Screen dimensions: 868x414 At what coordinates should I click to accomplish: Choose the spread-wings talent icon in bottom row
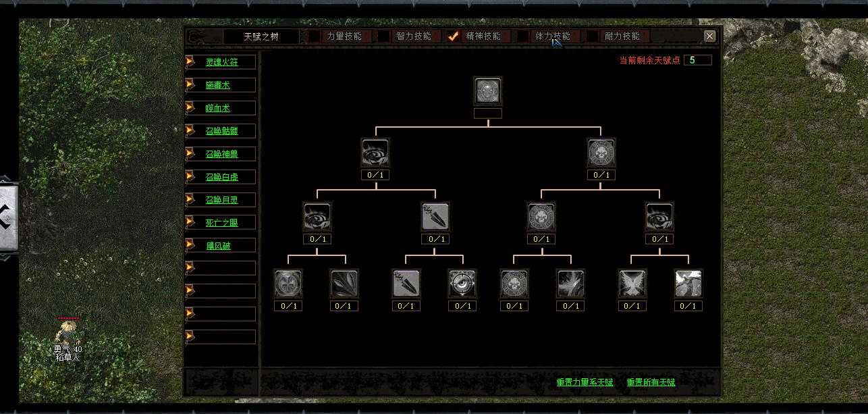632,284
